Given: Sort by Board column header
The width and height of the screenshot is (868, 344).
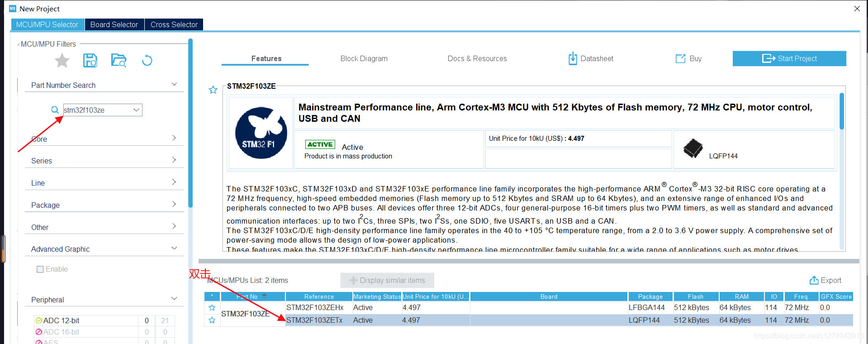Looking at the screenshot, I should click(x=549, y=296).
